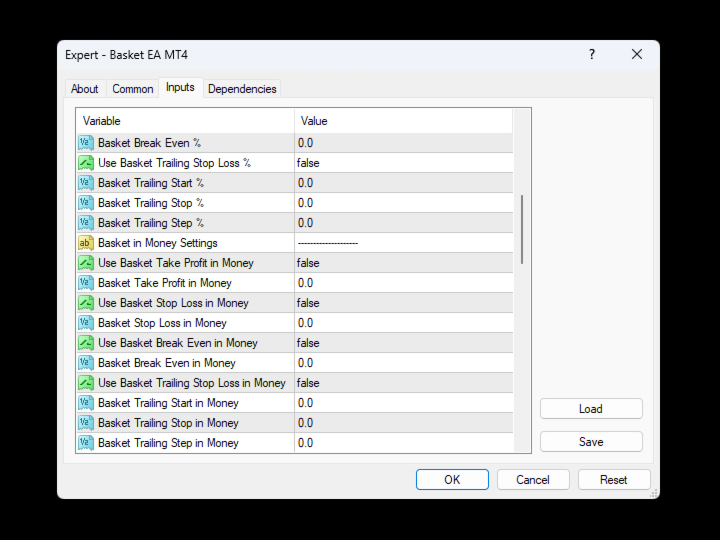Close the Expert Basket EA MT4 dialog

coord(637,55)
